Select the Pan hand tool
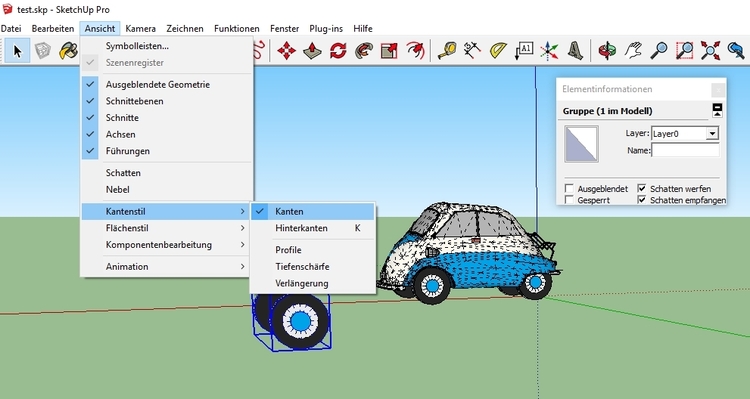750x399 pixels. [x=633, y=50]
